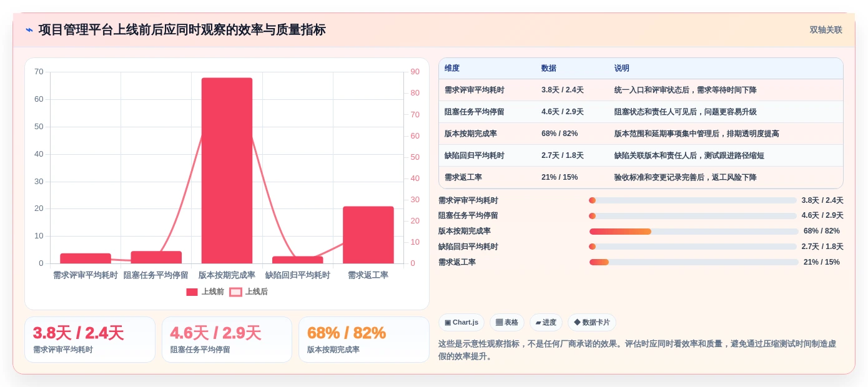Click the 需求返工率 bar in chart
Screen dimensions: 868x387
tap(368, 235)
